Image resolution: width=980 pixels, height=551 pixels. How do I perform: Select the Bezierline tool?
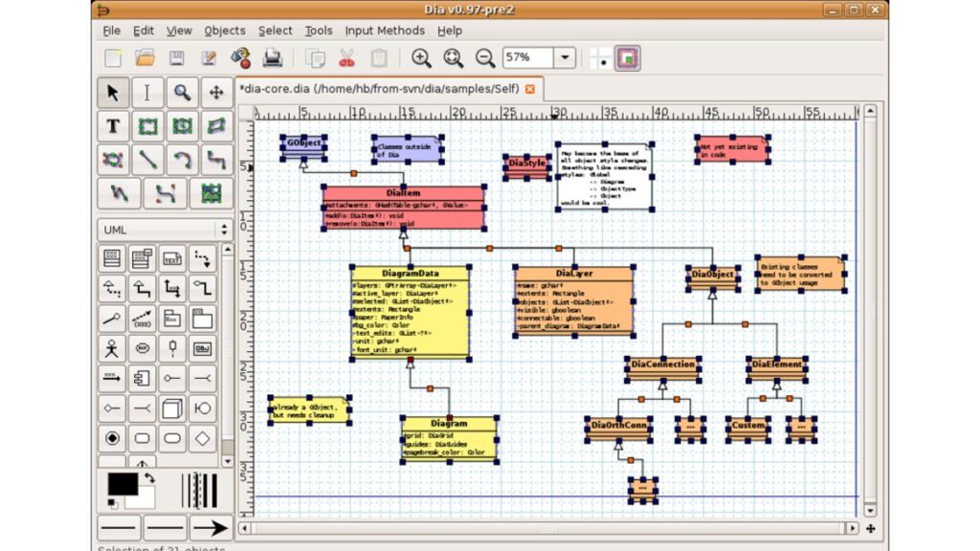[165, 193]
